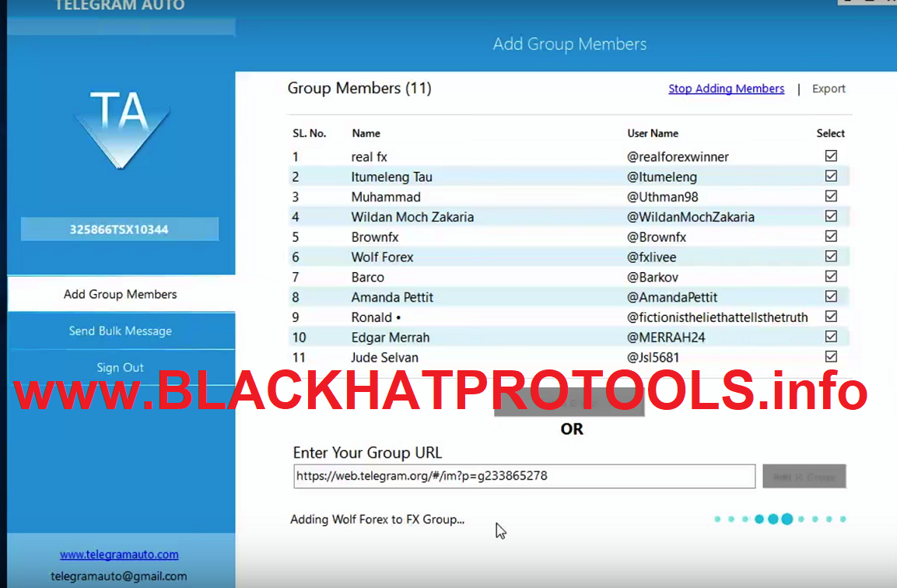This screenshot has width=897, height=588.
Task: Toggle the Select checkbox for Muhammad
Action: click(x=831, y=196)
